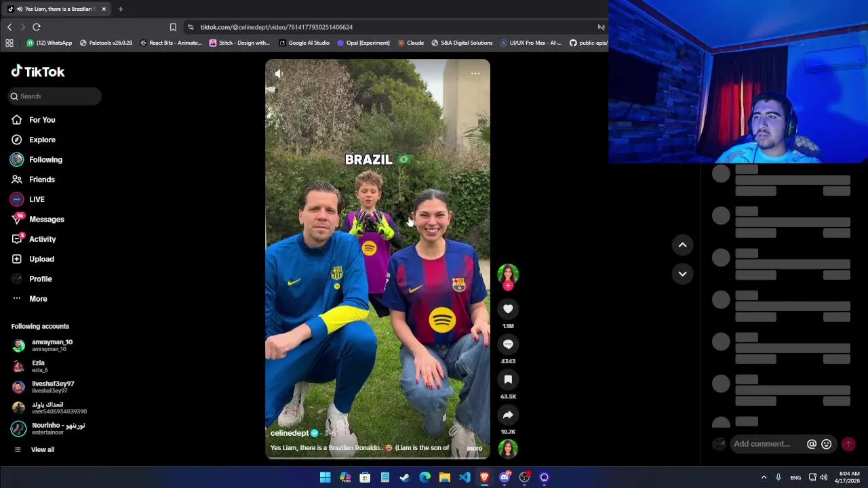This screenshot has height=488, width=868.
Task: Open WhatsApp bookmark
Action: 49,43
